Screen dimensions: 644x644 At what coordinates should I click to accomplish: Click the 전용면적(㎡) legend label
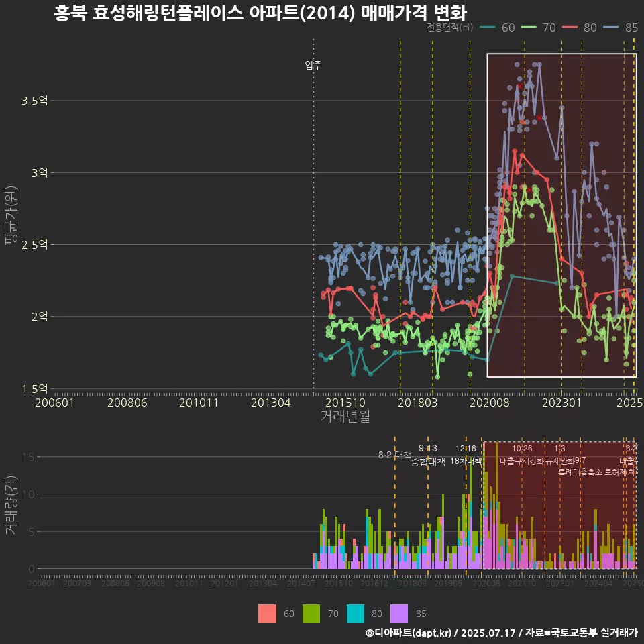click(x=449, y=28)
